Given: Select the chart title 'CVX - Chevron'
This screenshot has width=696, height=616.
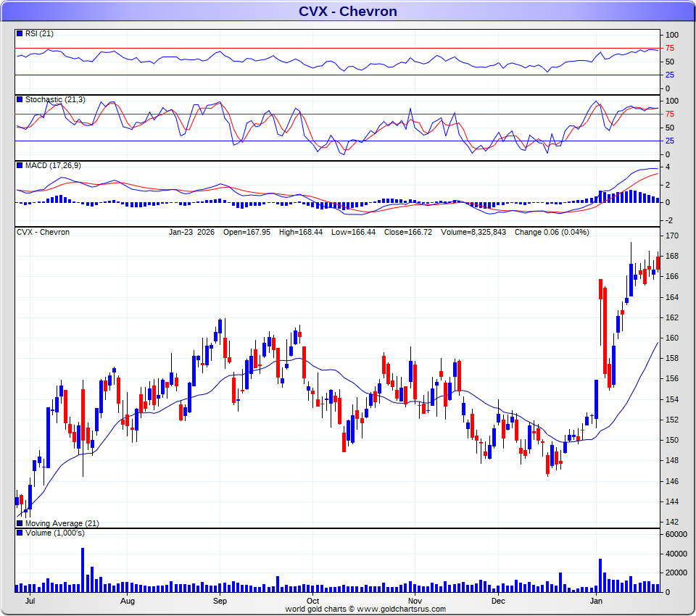Looking at the screenshot, I should pos(348,11).
